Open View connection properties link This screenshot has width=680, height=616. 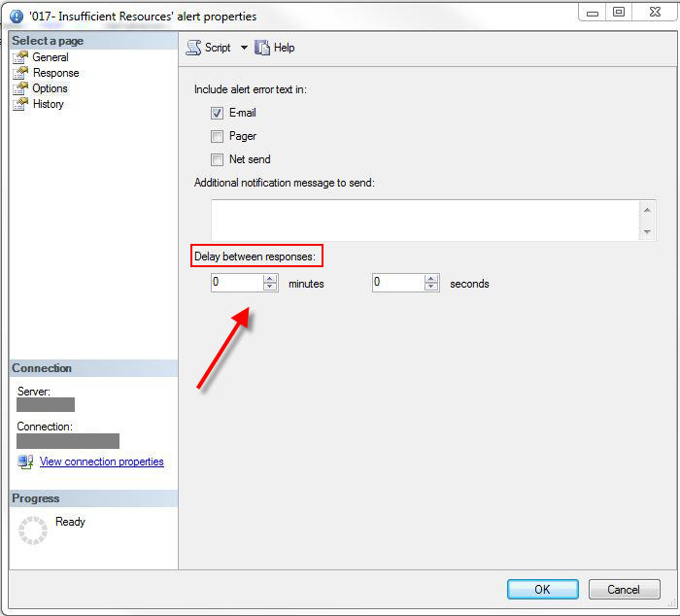coord(101,462)
